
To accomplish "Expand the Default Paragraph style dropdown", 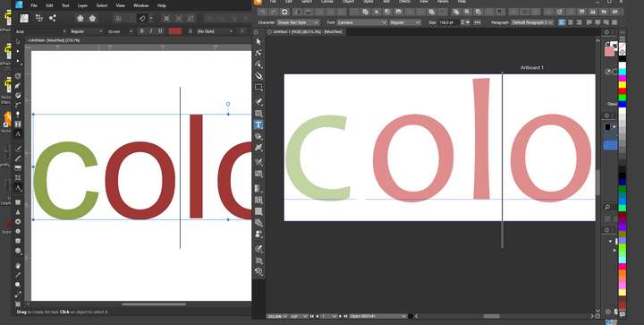I will [x=533, y=22].
